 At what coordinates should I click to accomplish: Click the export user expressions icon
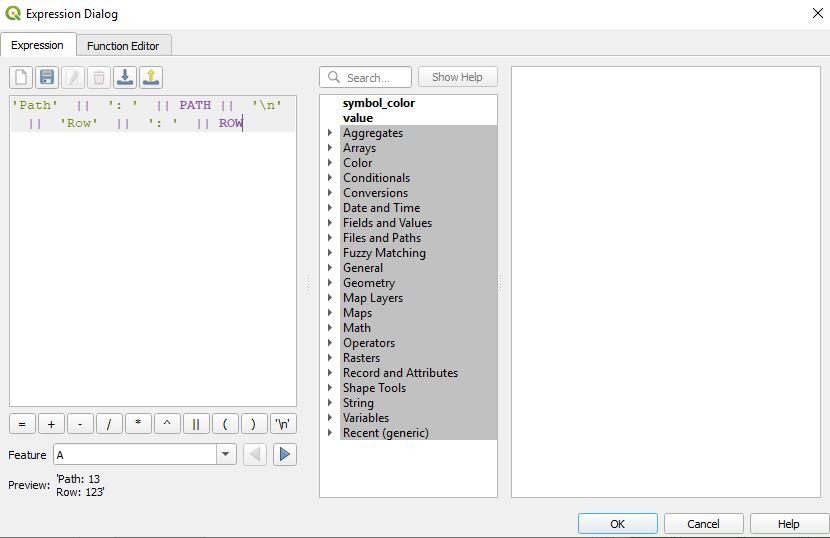151,77
